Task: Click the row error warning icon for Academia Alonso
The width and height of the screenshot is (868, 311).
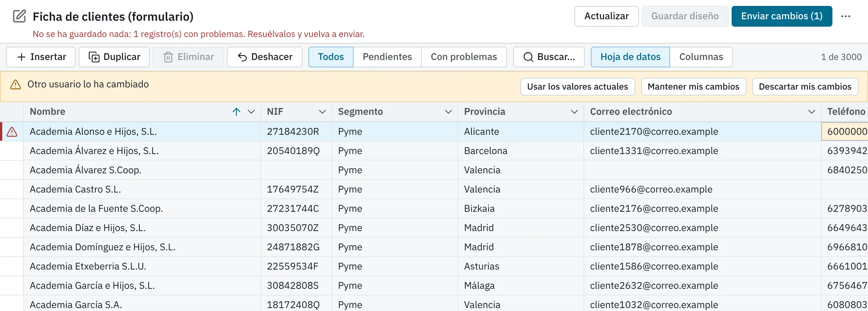Action: (12, 132)
